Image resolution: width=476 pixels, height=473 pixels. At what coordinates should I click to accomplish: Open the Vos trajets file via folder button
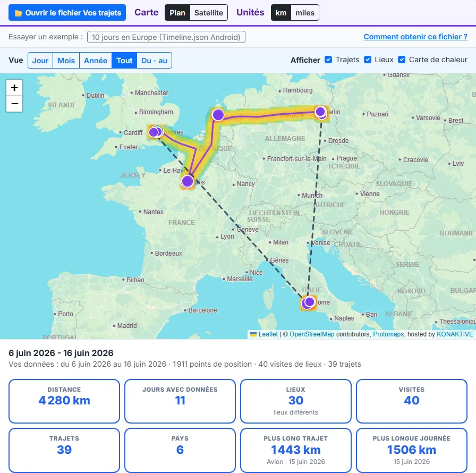coord(67,12)
